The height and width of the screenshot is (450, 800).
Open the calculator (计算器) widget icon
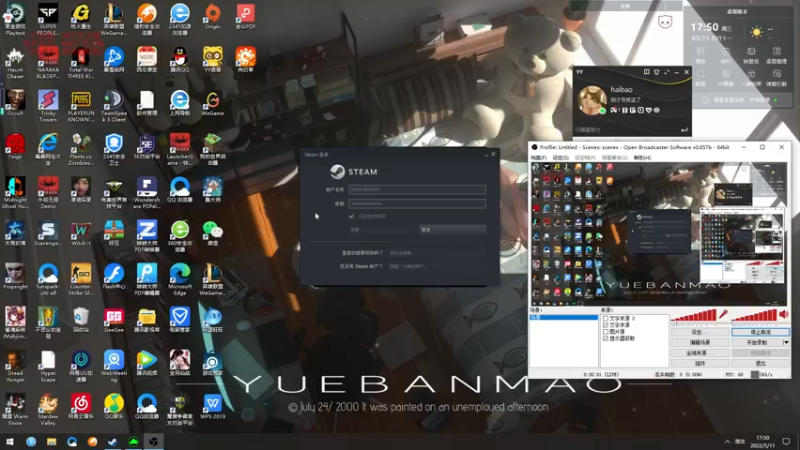click(x=726, y=78)
